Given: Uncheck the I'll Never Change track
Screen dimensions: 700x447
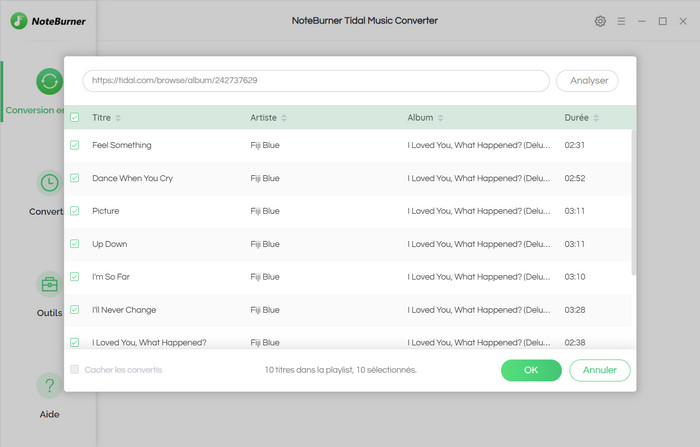Looking at the screenshot, I should (75, 310).
